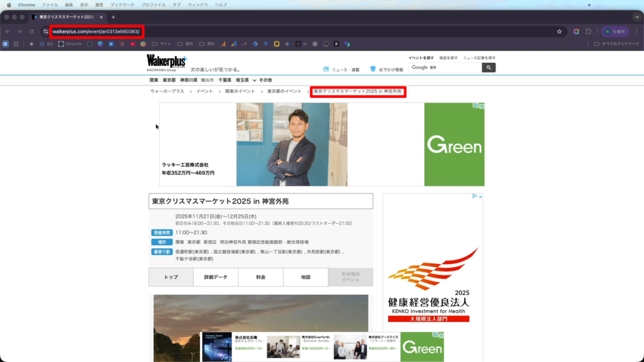Image resolution: width=644 pixels, height=362 pixels.
Task: Click the bucket icon beside おでかけ情報
Action: (x=373, y=69)
